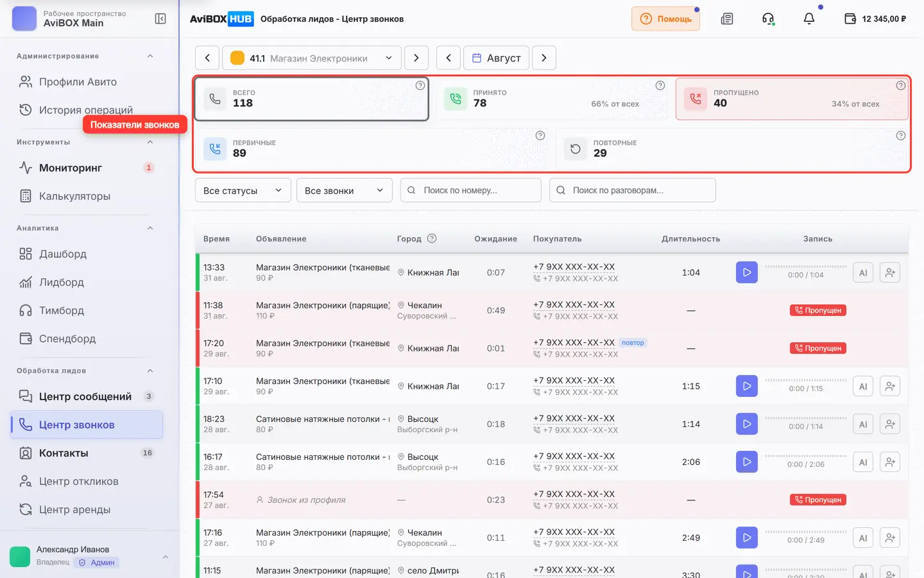Show info tooltip on Повторные card
Image resolution: width=924 pixels, height=578 pixels.
(901, 136)
